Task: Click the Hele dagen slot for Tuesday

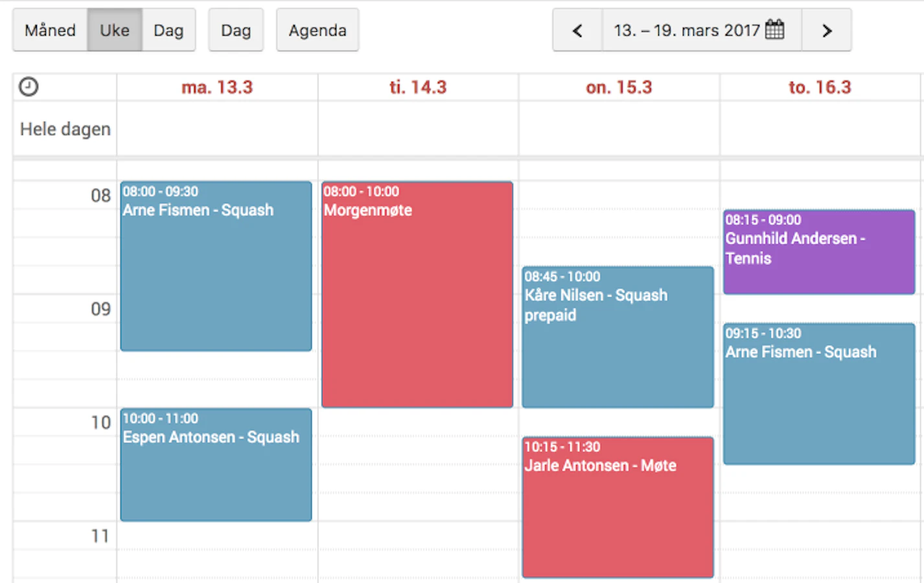Action: tap(418, 129)
